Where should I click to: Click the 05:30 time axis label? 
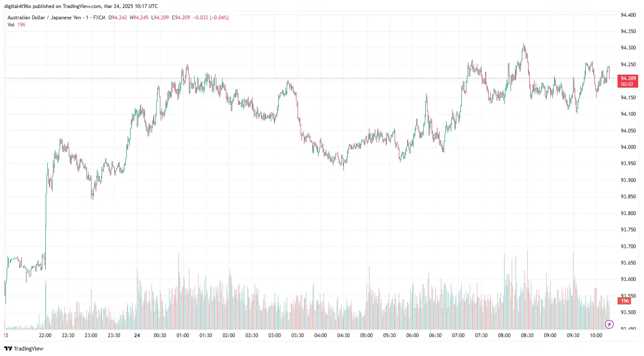(x=390, y=335)
